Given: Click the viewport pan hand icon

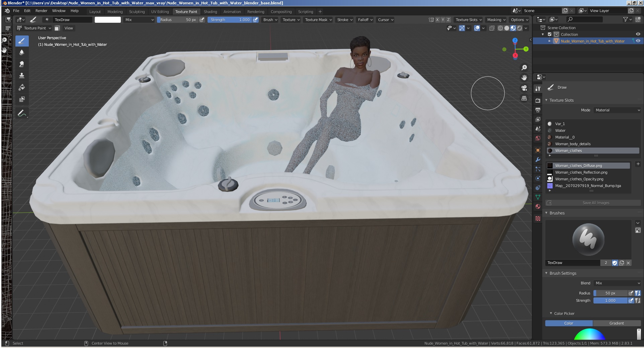Looking at the screenshot, I should (x=524, y=78).
